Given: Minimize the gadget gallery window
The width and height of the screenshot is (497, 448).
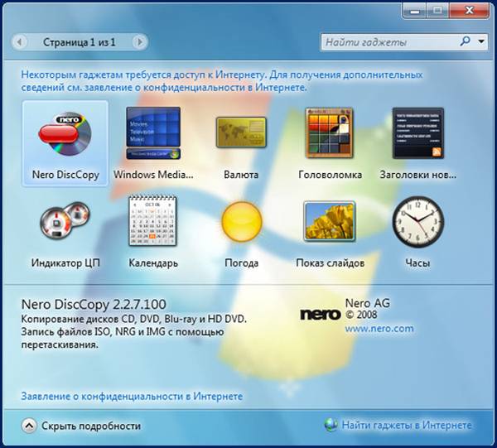Looking at the screenshot, I should point(415,11).
